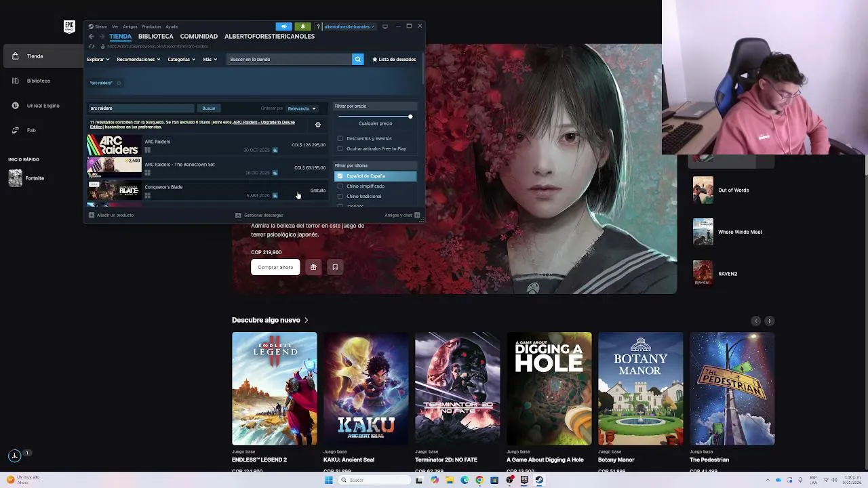Open Amigos y chat icon in Steam
This screenshot has width=868, height=488.
point(417,216)
